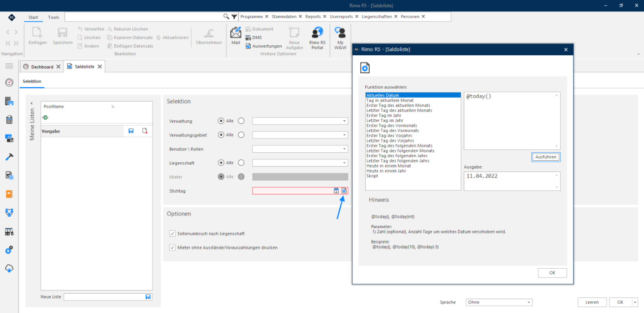This screenshot has width=644, height=313.
Task: Click the calculator icon in the left sidebar
Action: point(9,120)
